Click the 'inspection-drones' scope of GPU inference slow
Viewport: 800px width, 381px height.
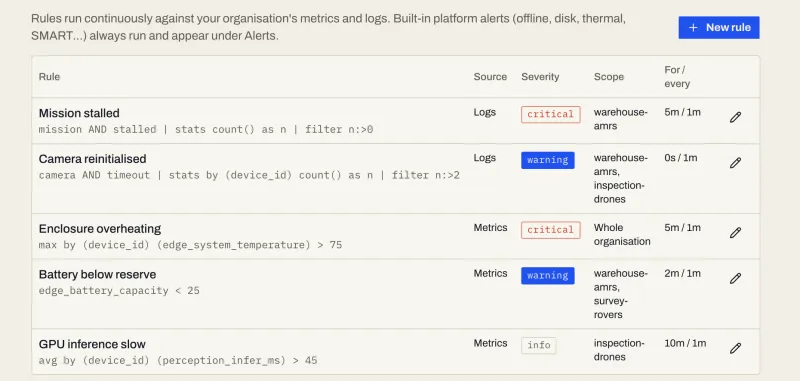tap(619, 350)
